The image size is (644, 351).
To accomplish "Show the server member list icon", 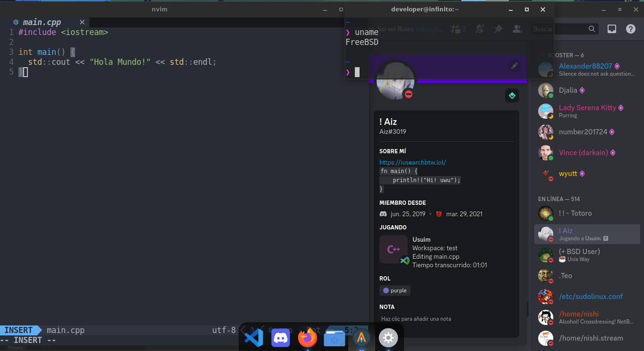I will point(517,29).
